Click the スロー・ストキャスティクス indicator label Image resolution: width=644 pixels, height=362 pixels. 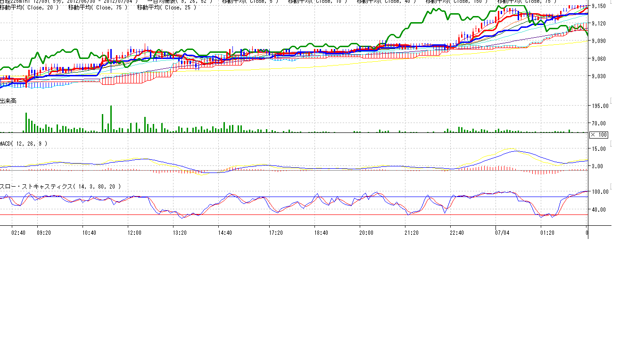[60, 187]
